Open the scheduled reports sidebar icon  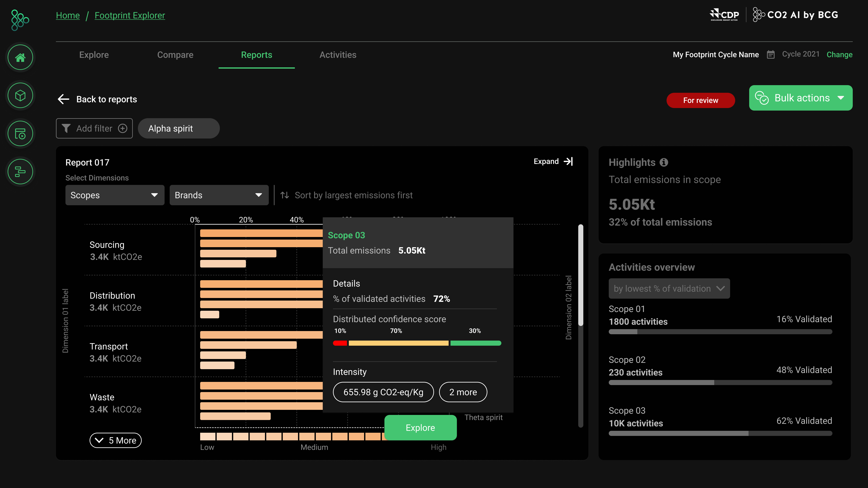tap(20, 134)
